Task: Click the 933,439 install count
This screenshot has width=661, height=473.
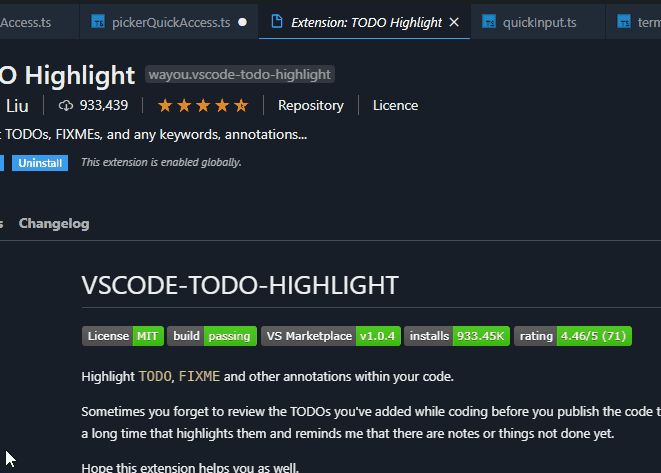Action: coord(104,105)
